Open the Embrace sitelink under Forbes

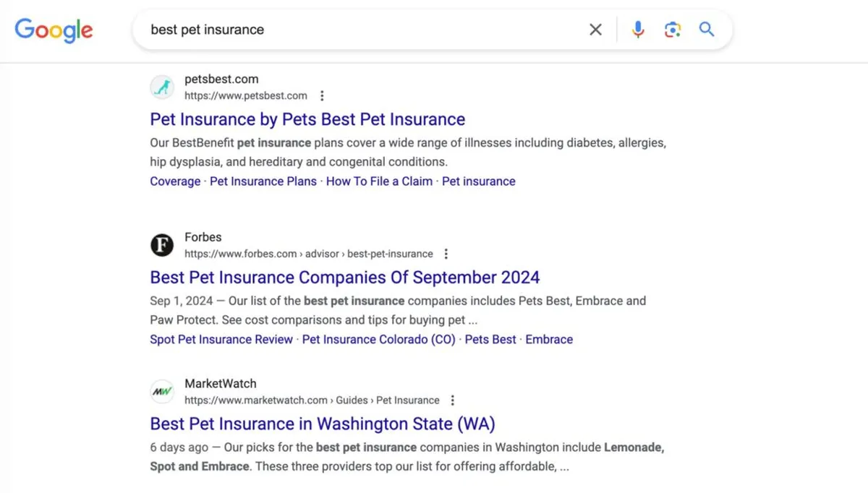point(549,339)
